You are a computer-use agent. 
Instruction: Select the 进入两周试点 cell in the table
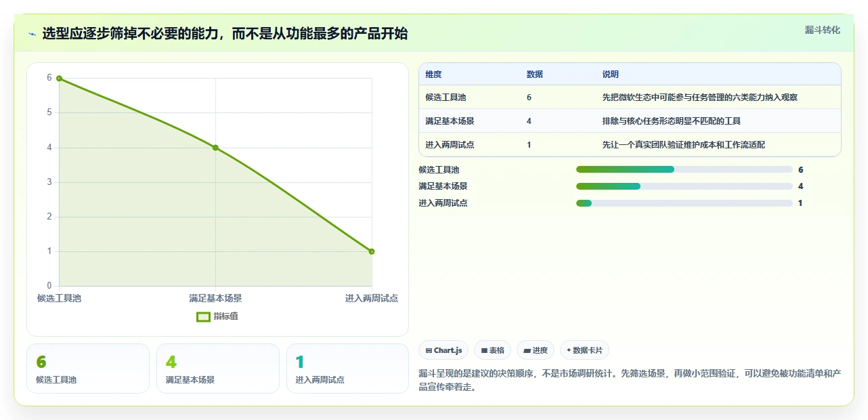pos(450,145)
